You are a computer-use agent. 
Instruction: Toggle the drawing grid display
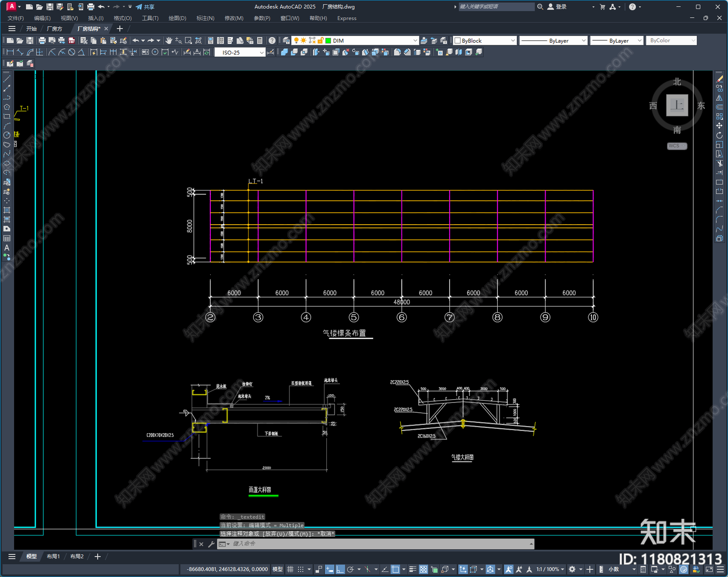point(290,569)
